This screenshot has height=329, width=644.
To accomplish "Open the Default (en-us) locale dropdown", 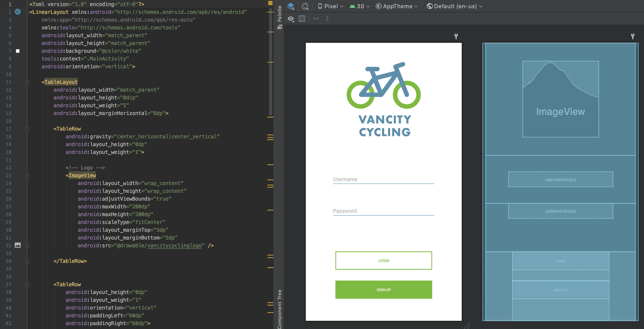I will click(455, 6).
